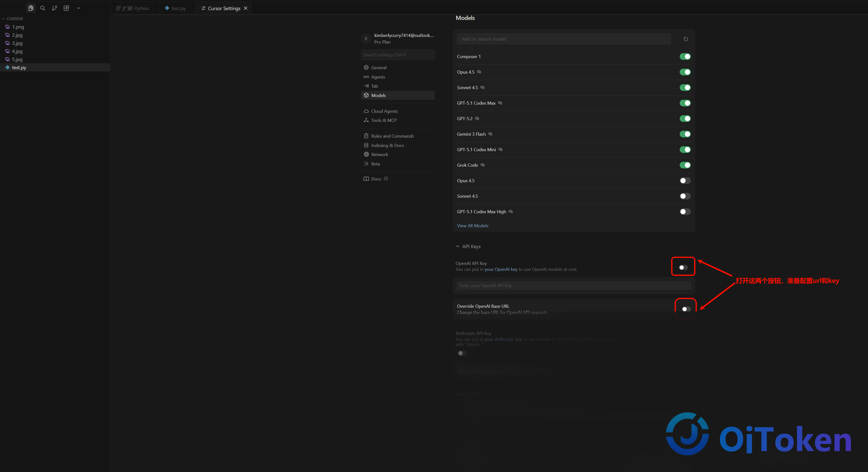Open the Search icon in sidebar toolbar
Screen dimensions: 868x472
[42, 8]
